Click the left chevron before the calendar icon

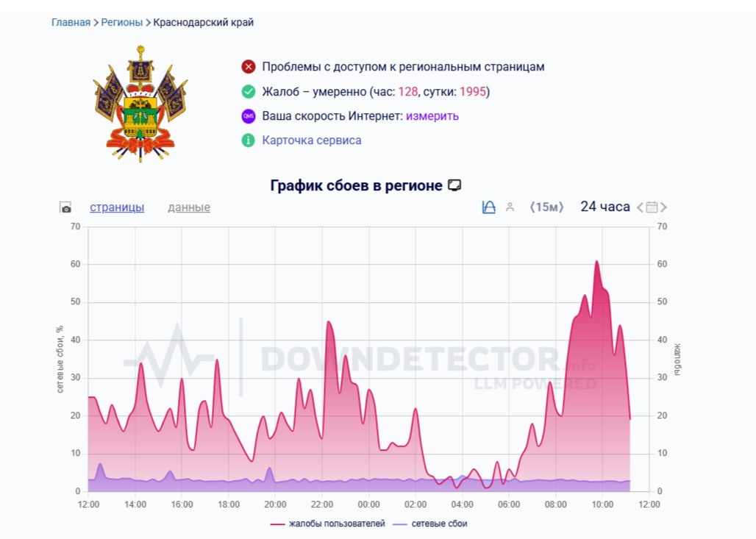pos(639,207)
